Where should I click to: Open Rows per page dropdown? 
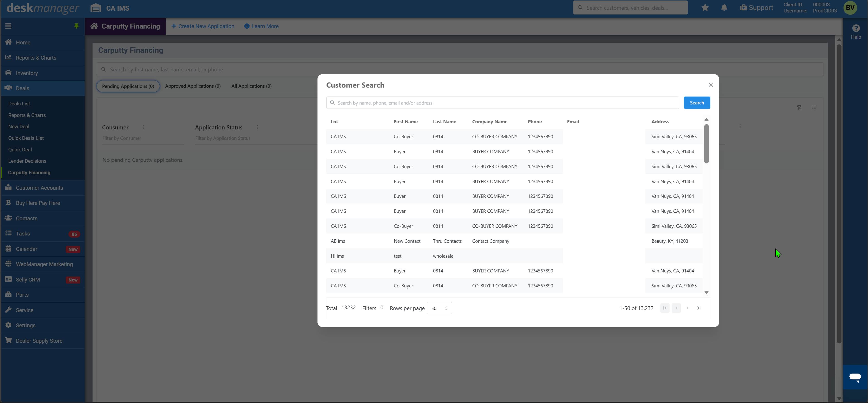[x=439, y=308]
